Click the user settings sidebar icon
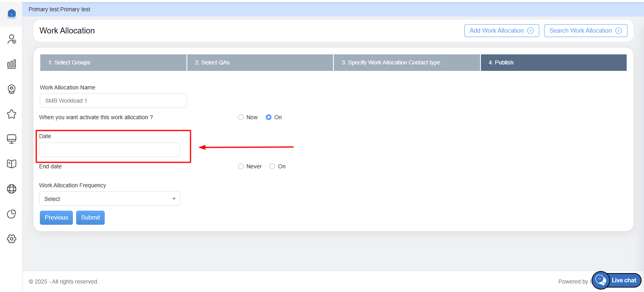The width and height of the screenshot is (644, 292). point(12,39)
